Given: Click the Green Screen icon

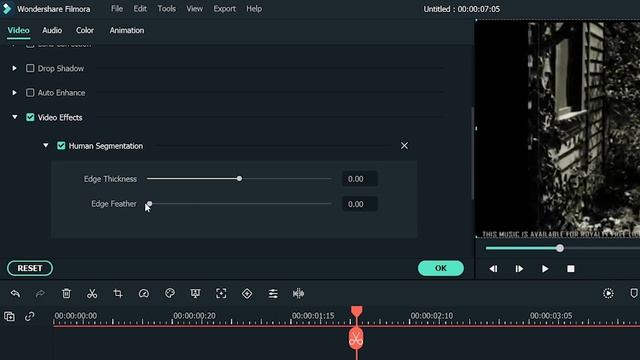Looking at the screenshot, I should point(196,293).
